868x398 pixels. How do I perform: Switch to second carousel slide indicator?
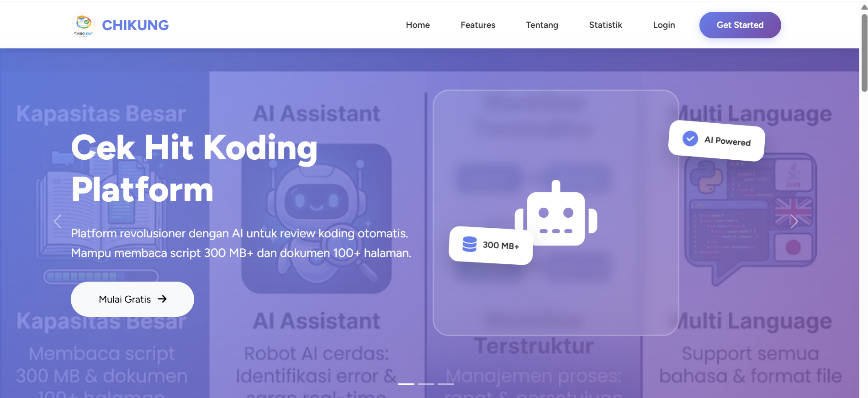pyautogui.click(x=426, y=384)
